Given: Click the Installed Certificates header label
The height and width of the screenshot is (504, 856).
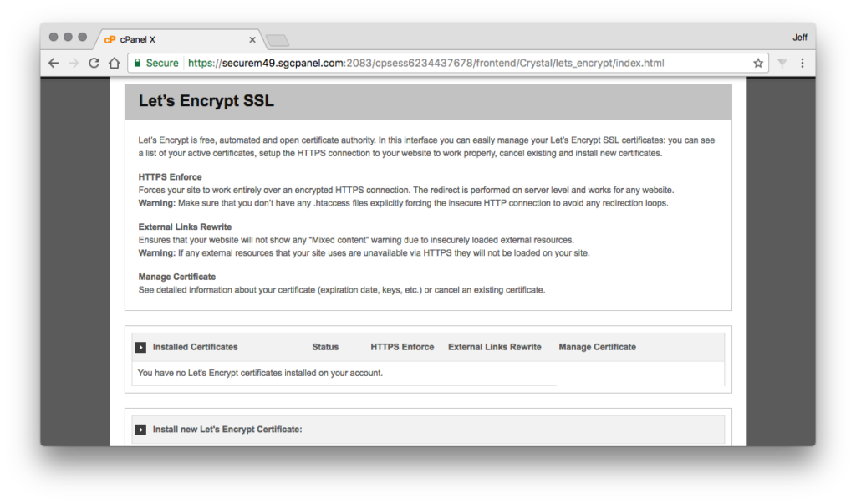Looking at the screenshot, I should click(195, 347).
